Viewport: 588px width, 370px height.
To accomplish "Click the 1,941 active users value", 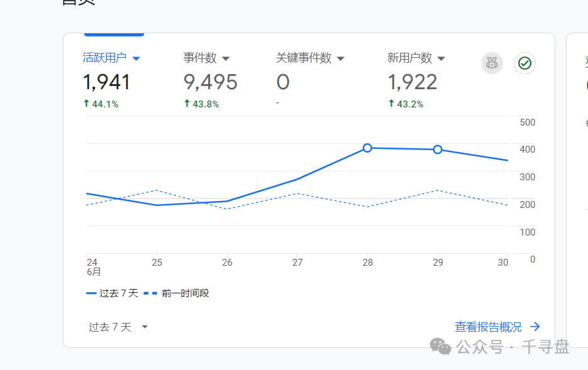I will pos(106,82).
